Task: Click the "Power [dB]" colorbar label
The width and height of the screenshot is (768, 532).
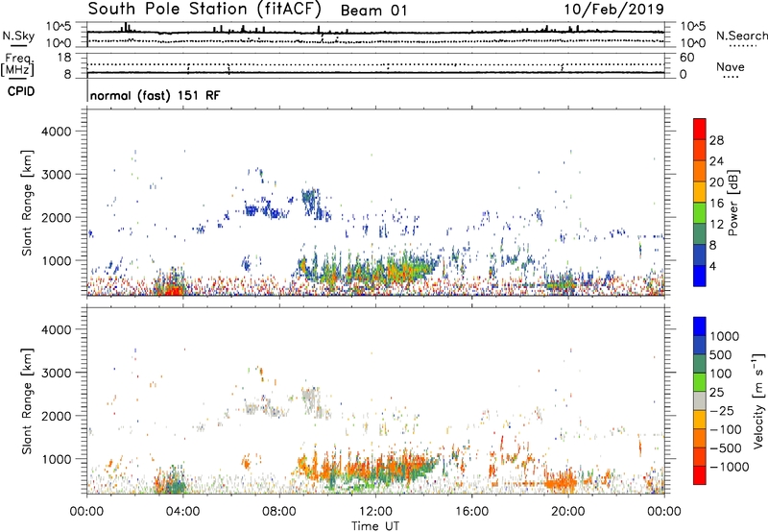Action: pos(732,203)
